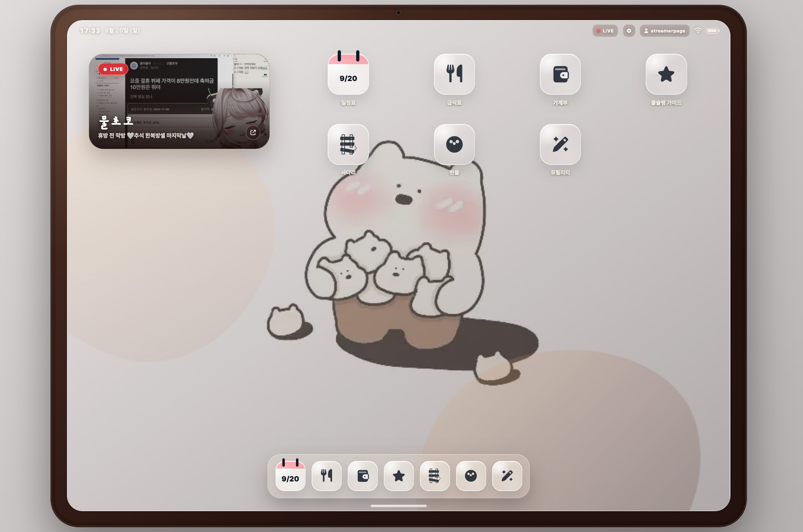Launch the 사다리 ladder game on the home grid
The height and width of the screenshot is (532, 803).
(348, 144)
